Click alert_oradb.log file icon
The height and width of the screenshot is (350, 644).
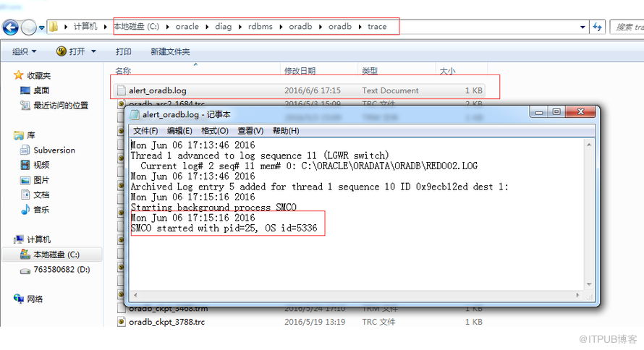121,90
